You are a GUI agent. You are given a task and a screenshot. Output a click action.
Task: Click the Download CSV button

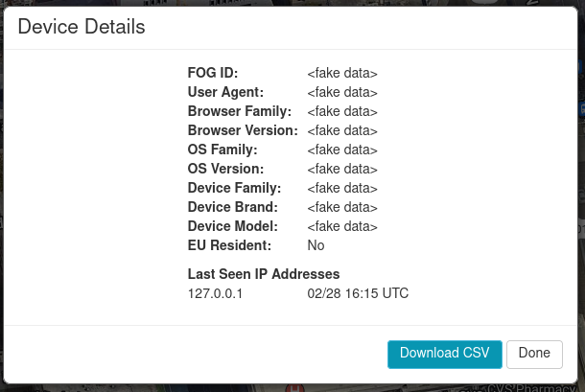(444, 353)
